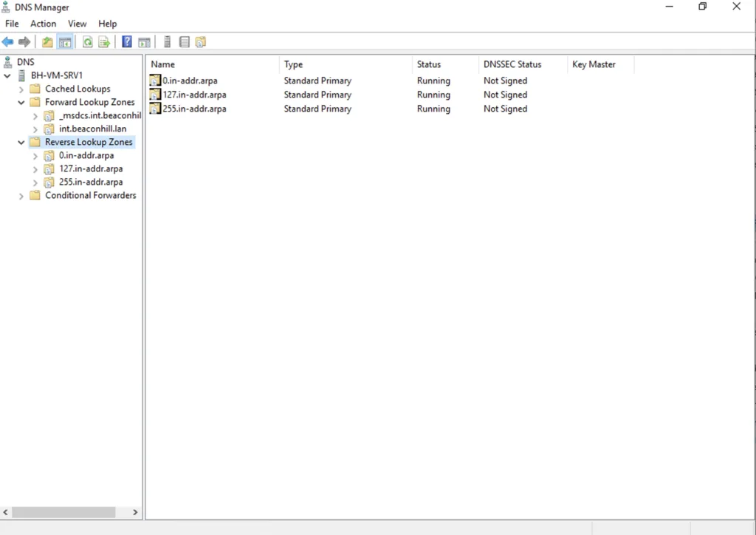Click the grey lined-list toolbar icon
The image size is (756, 535).
[x=184, y=42]
